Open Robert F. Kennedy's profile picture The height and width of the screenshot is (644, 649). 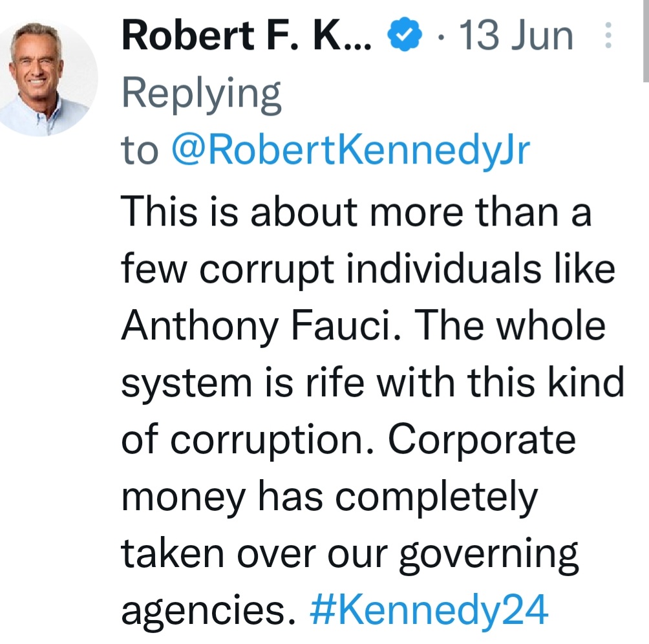click(x=49, y=80)
